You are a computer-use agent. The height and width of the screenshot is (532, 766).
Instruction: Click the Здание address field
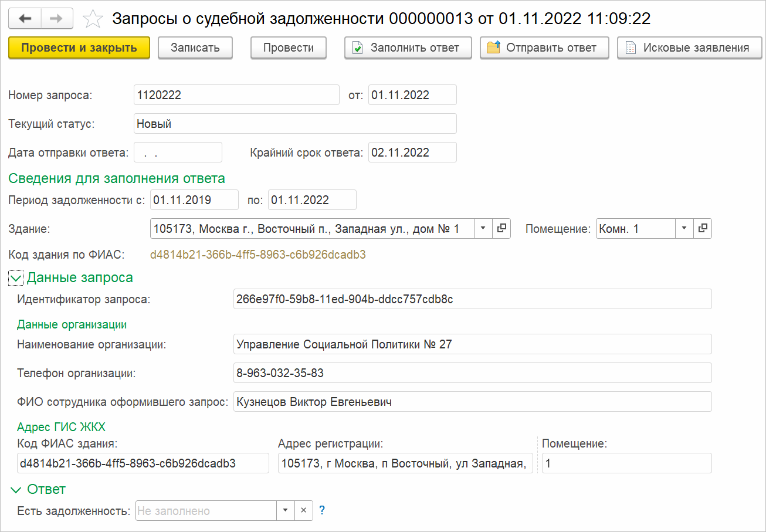pyautogui.click(x=312, y=229)
